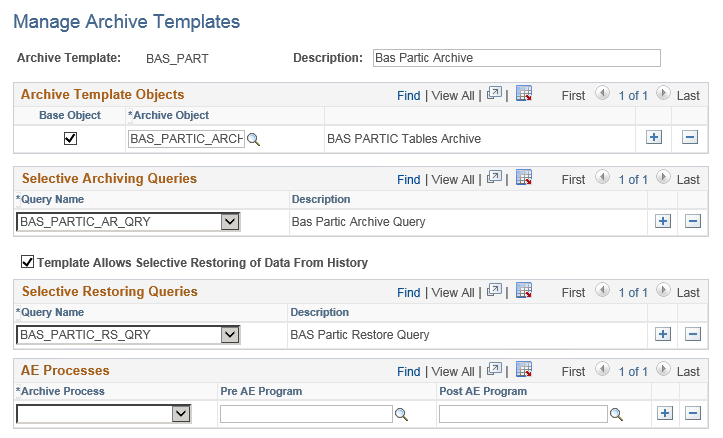Open the BAS_PARTIC_RS_QRY query name dropdown
Image resolution: width=723 pixels, height=438 pixels.
pyautogui.click(x=229, y=334)
